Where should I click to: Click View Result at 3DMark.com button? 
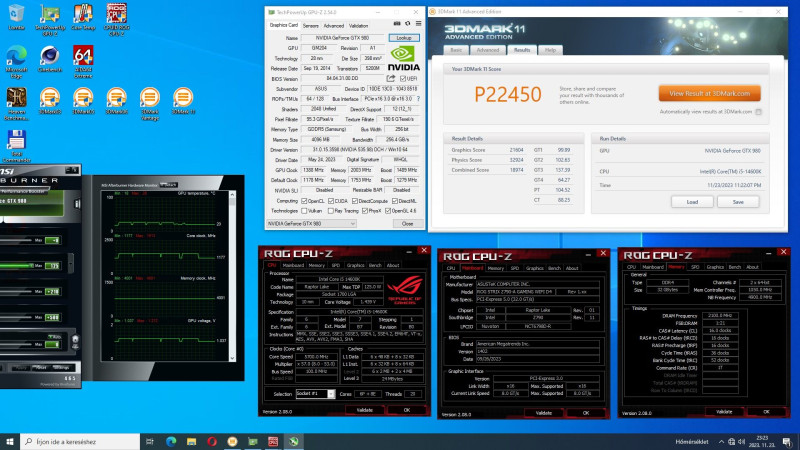pyautogui.click(x=709, y=93)
